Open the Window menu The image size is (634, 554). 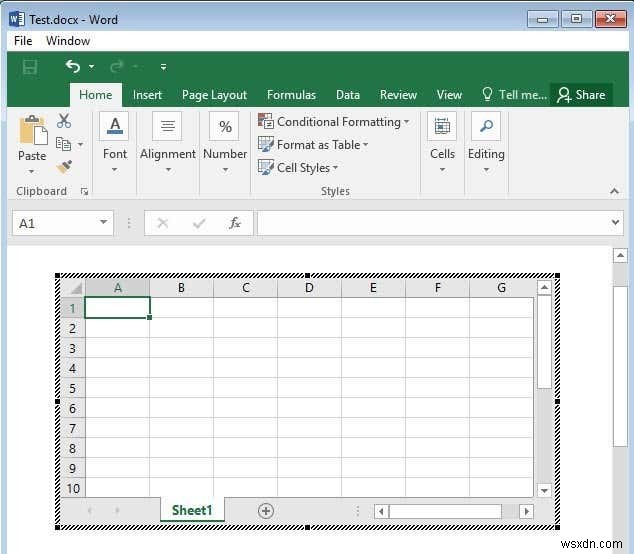click(68, 41)
